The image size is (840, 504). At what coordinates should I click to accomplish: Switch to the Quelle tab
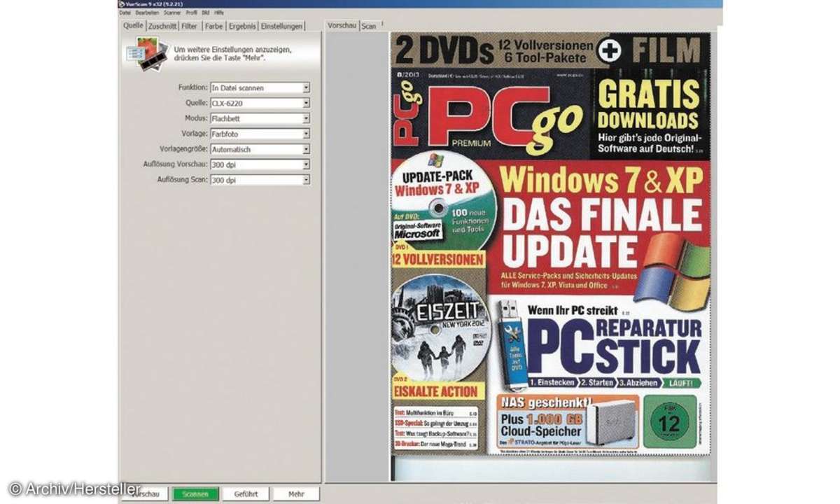133,26
